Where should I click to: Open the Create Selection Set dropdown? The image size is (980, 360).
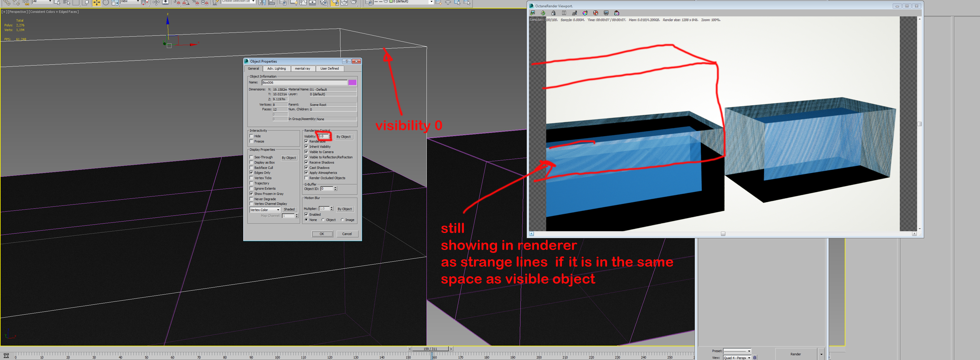coord(253,1)
